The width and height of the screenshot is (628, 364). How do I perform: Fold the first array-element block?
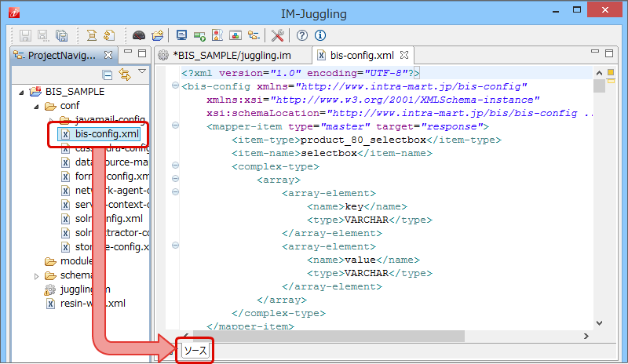click(175, 192)
